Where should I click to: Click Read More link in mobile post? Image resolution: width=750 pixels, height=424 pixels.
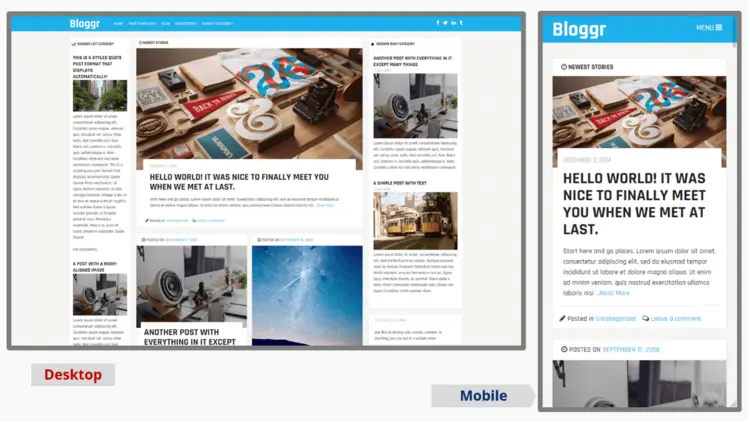tap(613, 293)
